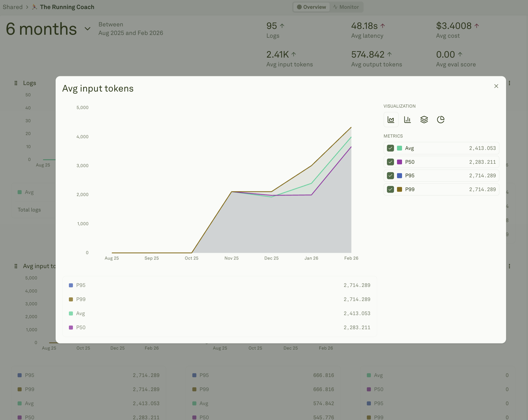Image resolution: width=528 pixels, height=420 pixels.
Task: Uncheck the Avg metric checkbox
Action: tap(390, 148)
